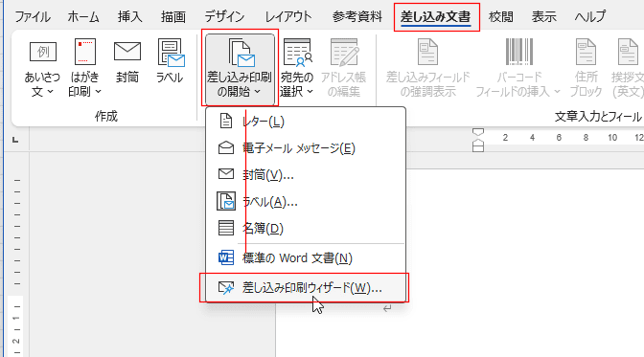Click the tab selector at ruler corner
Image resolution: width=644 pixels, height=357 pixels.
coord(15,140)
